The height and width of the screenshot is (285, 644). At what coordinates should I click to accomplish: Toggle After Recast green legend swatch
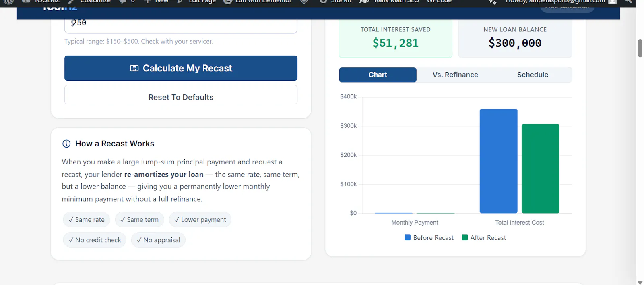pos(465,237)
